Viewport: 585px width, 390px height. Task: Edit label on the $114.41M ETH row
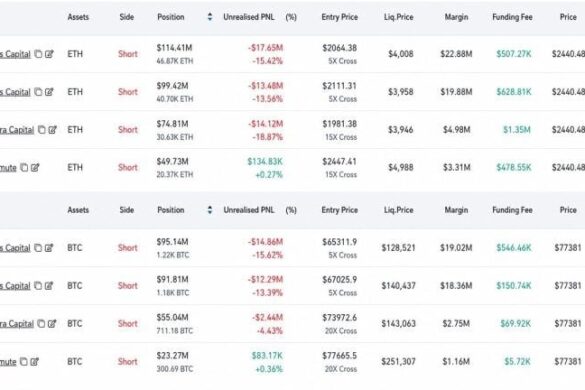pos(49,54)
